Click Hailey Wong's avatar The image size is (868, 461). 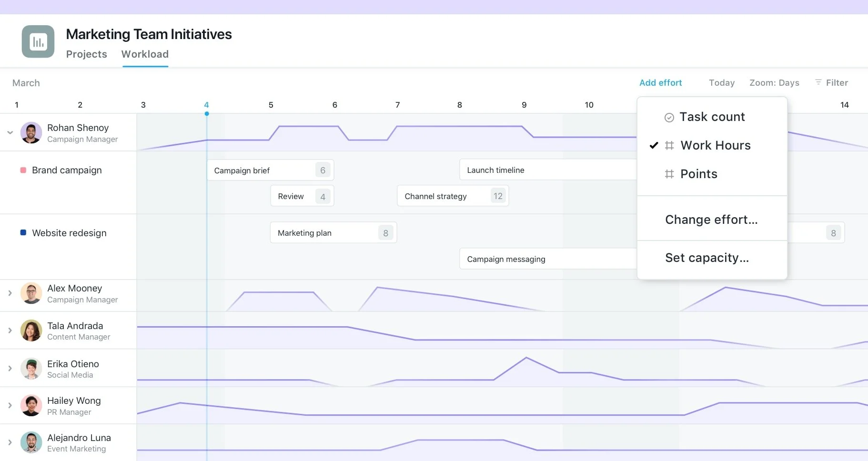(x=30, y=405)
